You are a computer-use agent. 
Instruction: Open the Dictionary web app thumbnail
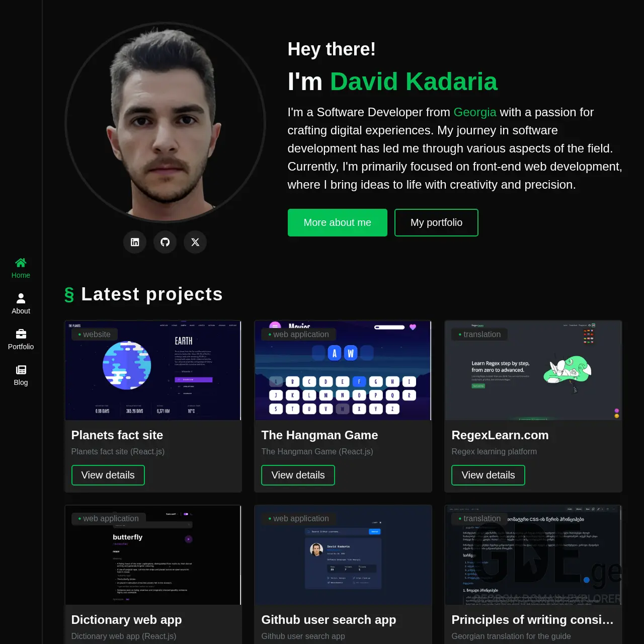153,555
